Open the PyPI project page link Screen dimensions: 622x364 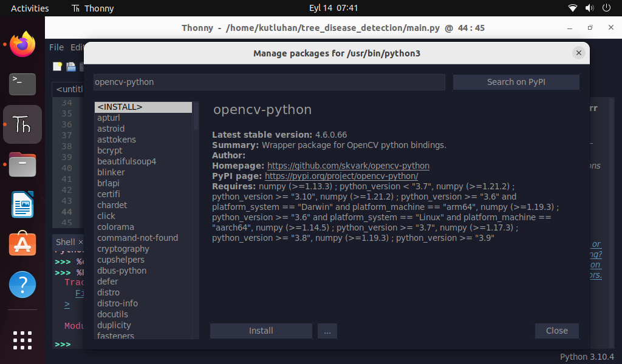[341, 176]
